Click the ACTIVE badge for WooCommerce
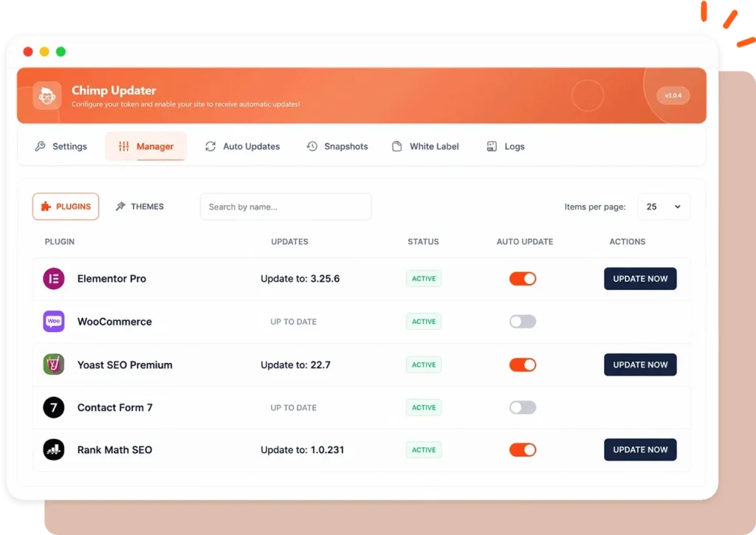The height and width of the screenshot is (535, 756). click(424, 322)
